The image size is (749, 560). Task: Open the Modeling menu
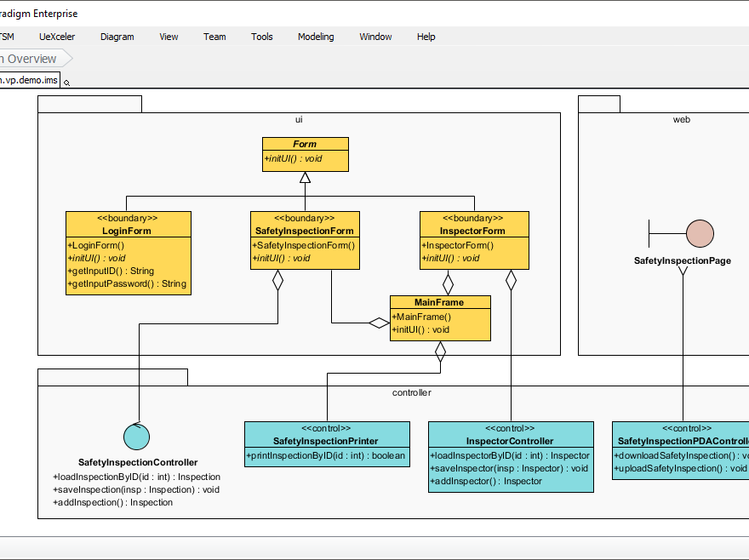(x=316, y=37)
